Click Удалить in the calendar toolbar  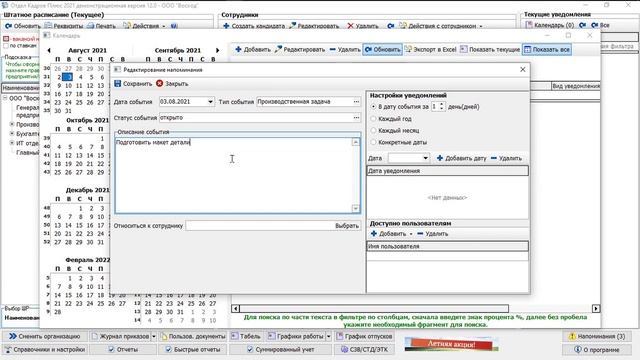coord(345,49)
